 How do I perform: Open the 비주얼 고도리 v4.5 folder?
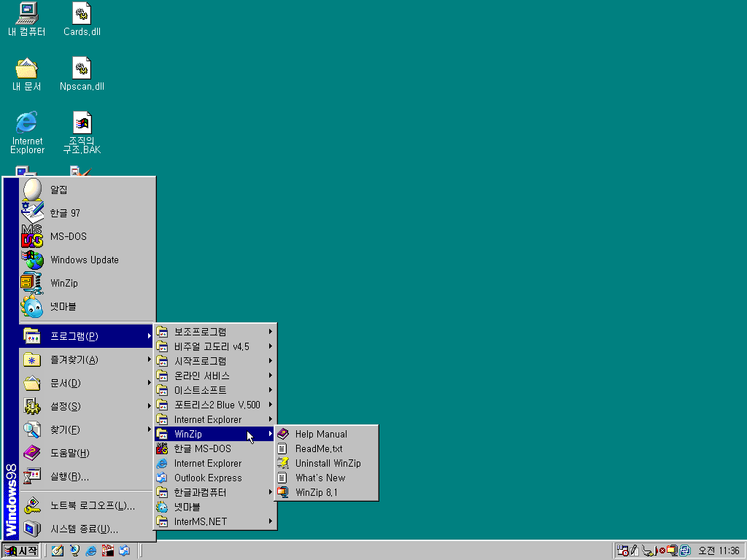pyautogui.click(x=215, y=346)
